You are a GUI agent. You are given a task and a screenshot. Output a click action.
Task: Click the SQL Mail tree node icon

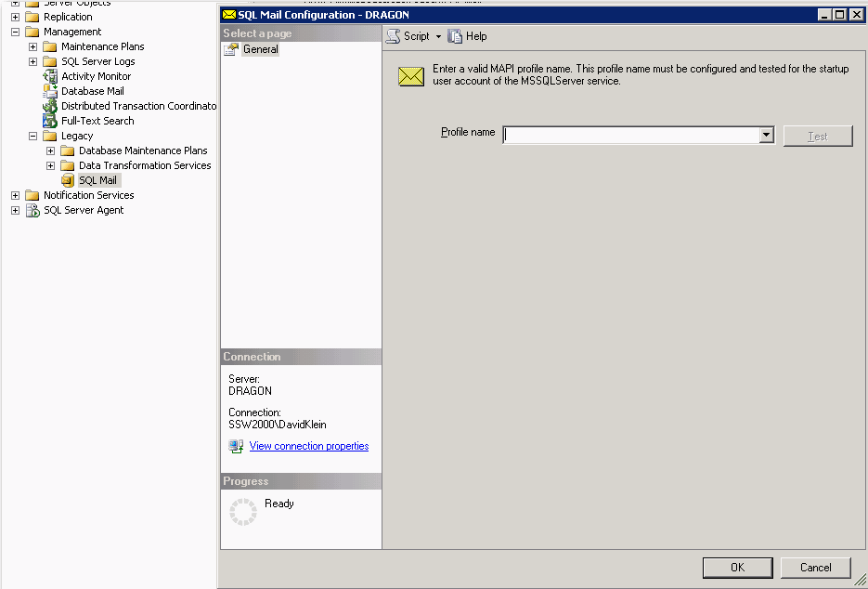coord(68,180)
